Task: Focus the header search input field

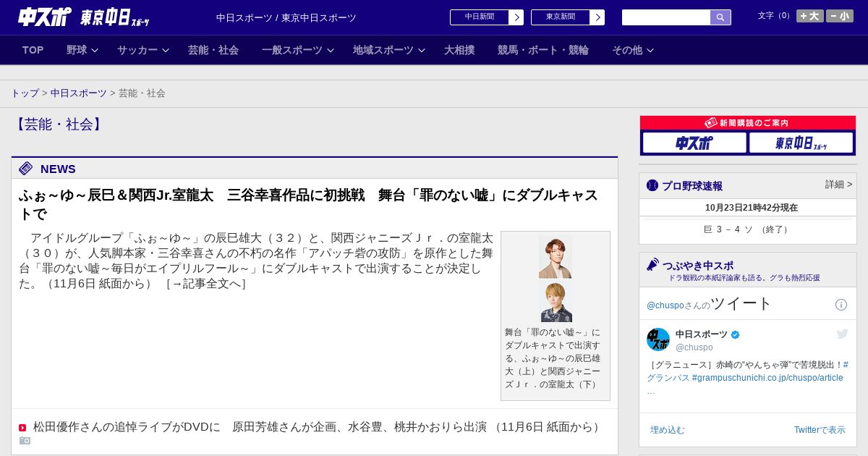Action: coord(666,17)
